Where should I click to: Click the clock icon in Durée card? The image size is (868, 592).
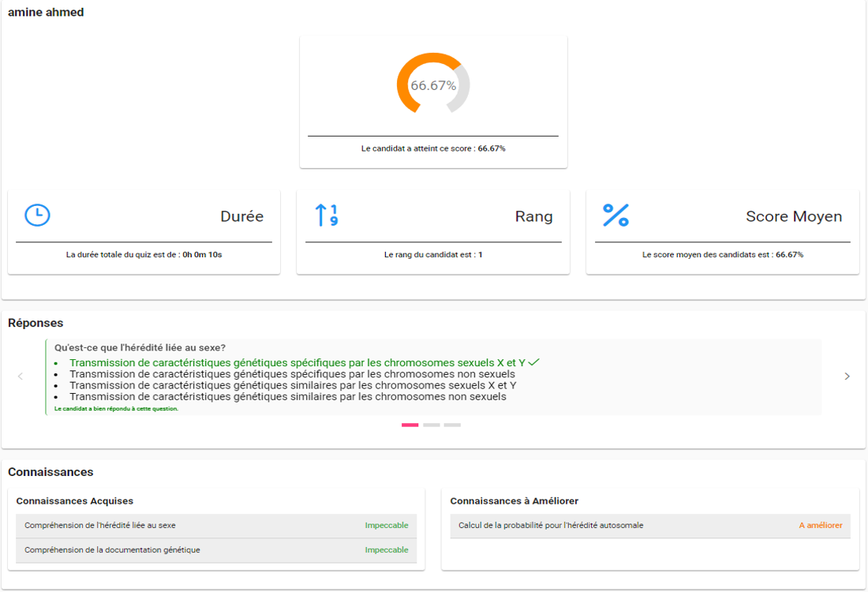(37, 215)
